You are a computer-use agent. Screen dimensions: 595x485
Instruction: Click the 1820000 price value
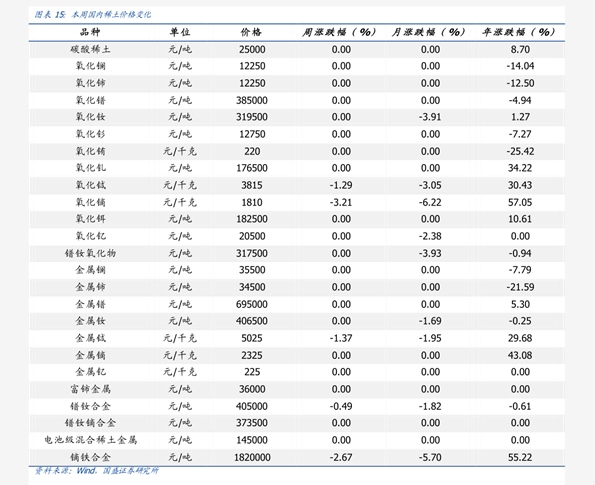252,457
